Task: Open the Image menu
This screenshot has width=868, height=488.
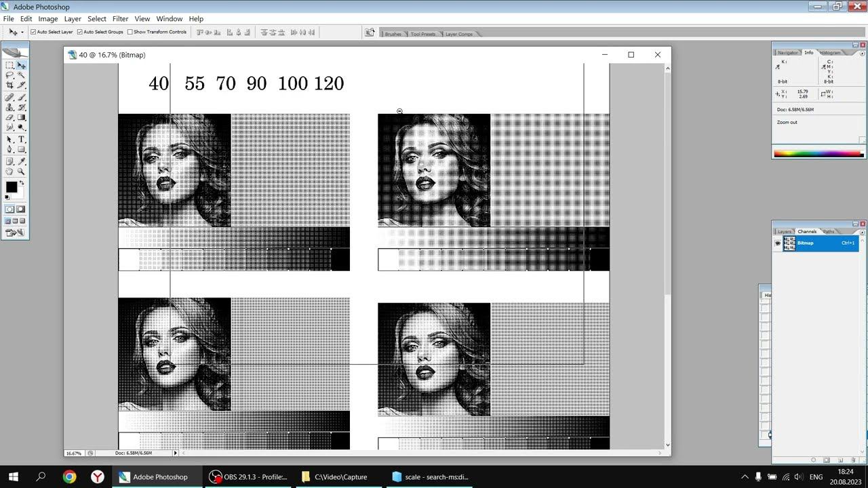Action: pyautogui.click(x=47, y=18)
